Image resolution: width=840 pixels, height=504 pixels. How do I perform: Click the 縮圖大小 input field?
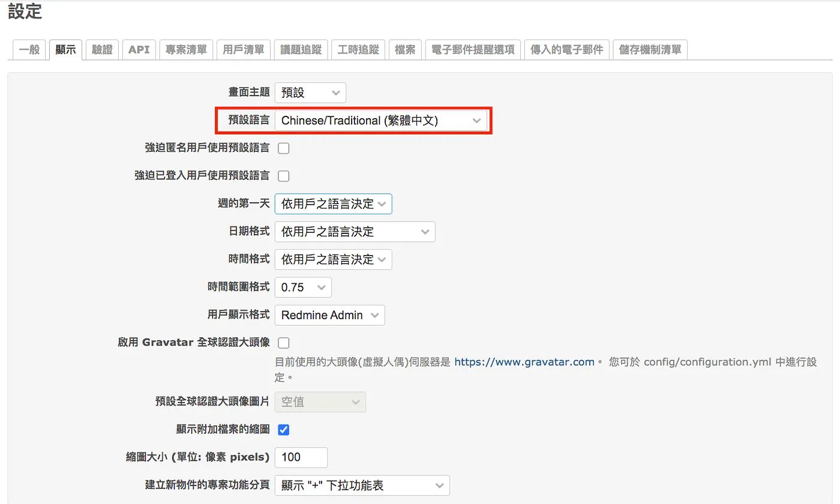pos(301,457)
